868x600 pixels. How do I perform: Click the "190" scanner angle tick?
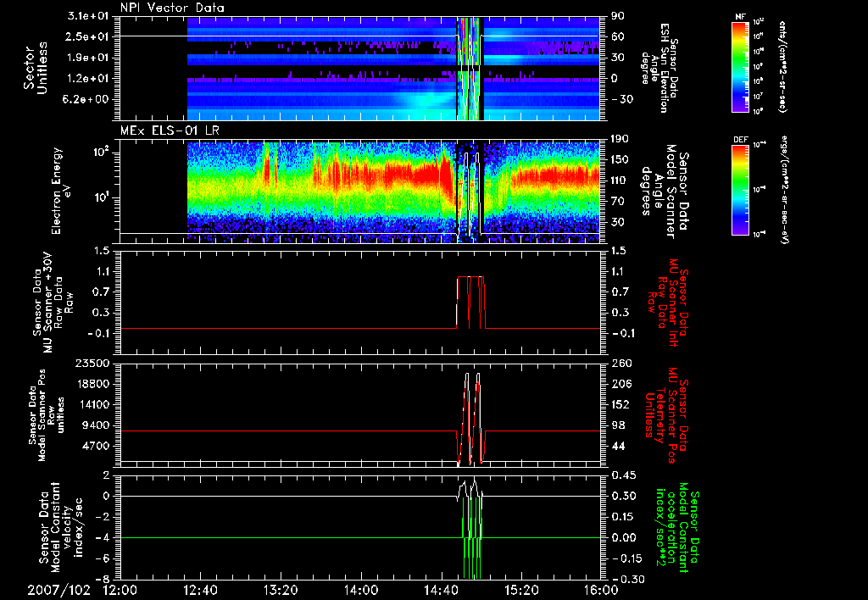tap(620, 139)
